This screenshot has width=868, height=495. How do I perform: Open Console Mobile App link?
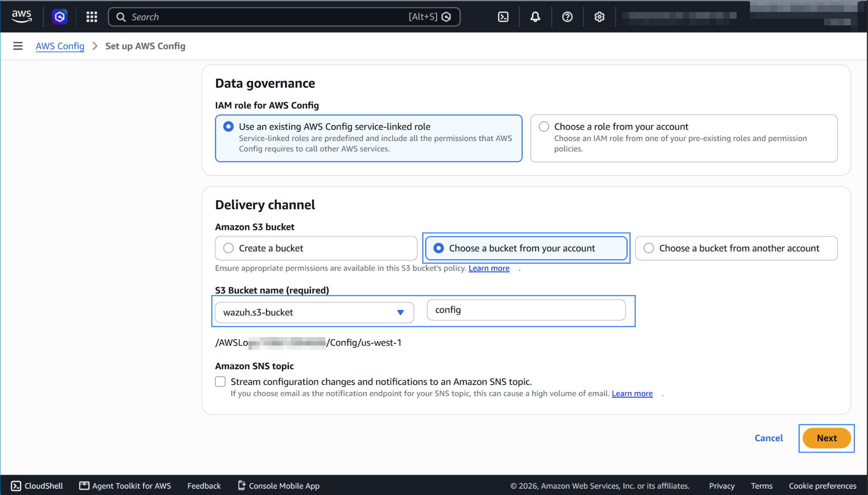pos(279,486)
